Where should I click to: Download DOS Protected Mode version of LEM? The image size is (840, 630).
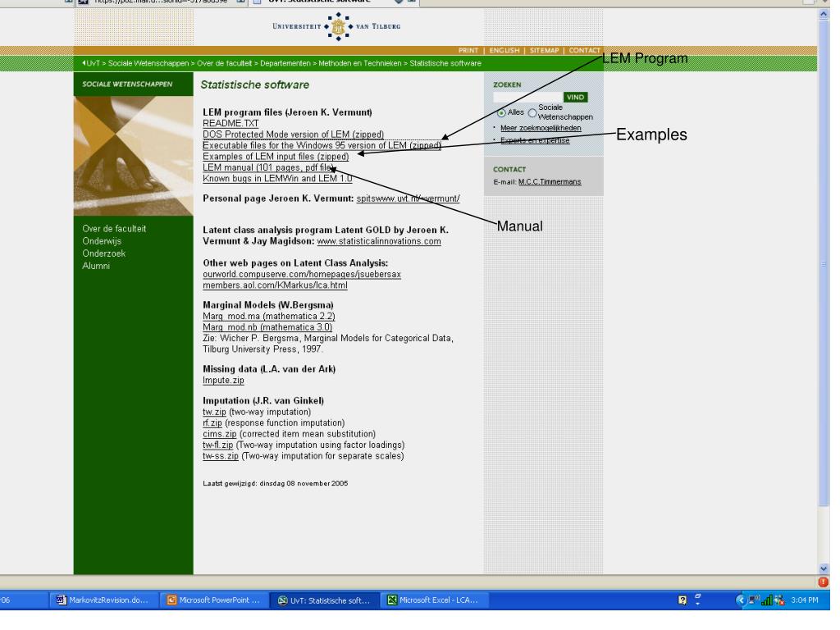click(x=293, y=135)
